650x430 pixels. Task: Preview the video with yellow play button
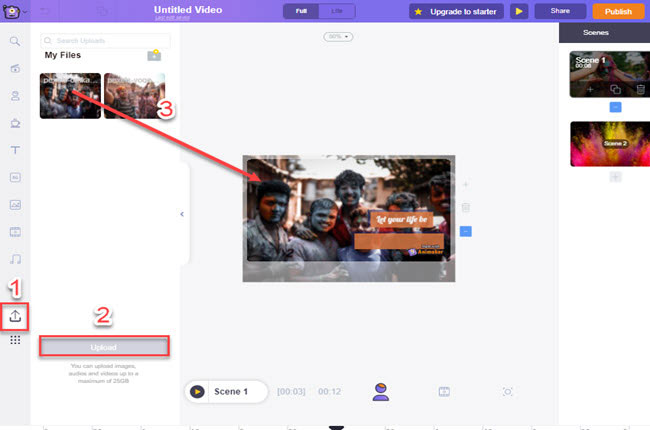pos(519,12)
